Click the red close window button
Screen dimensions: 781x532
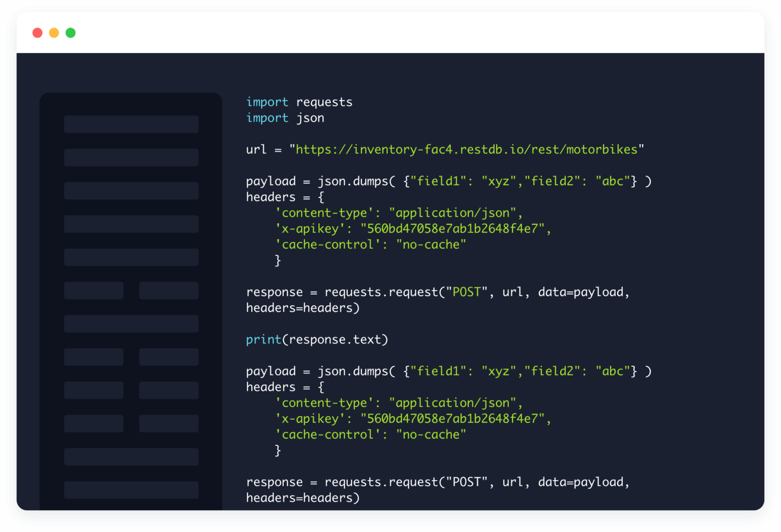coord(37,33)
